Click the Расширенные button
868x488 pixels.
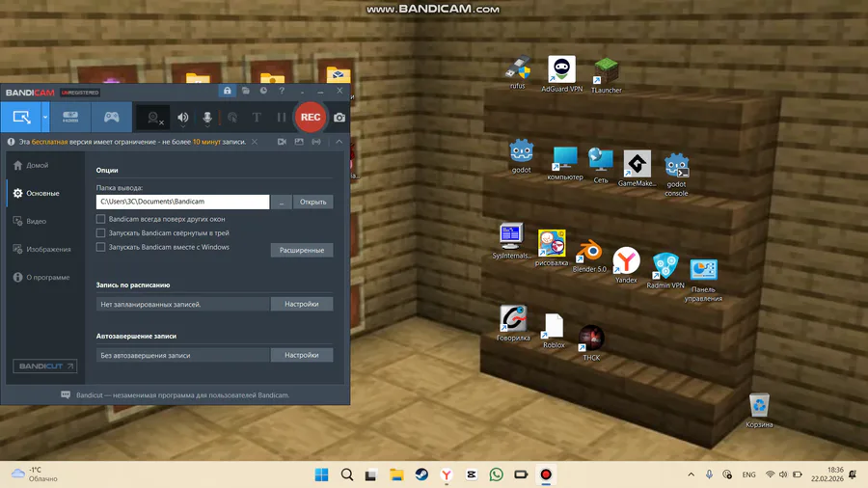[302, 250]
